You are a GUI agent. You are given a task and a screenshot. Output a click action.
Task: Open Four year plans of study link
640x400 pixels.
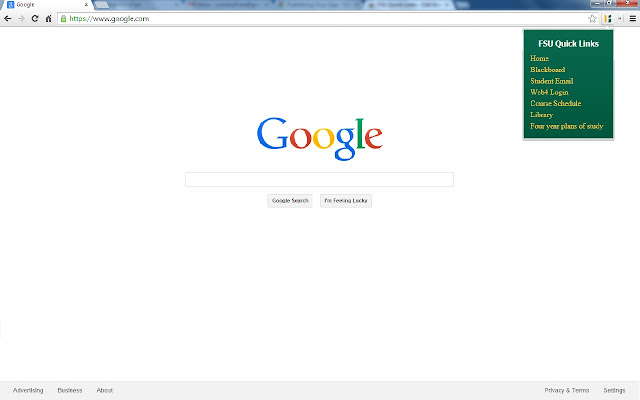click(567, 126)
